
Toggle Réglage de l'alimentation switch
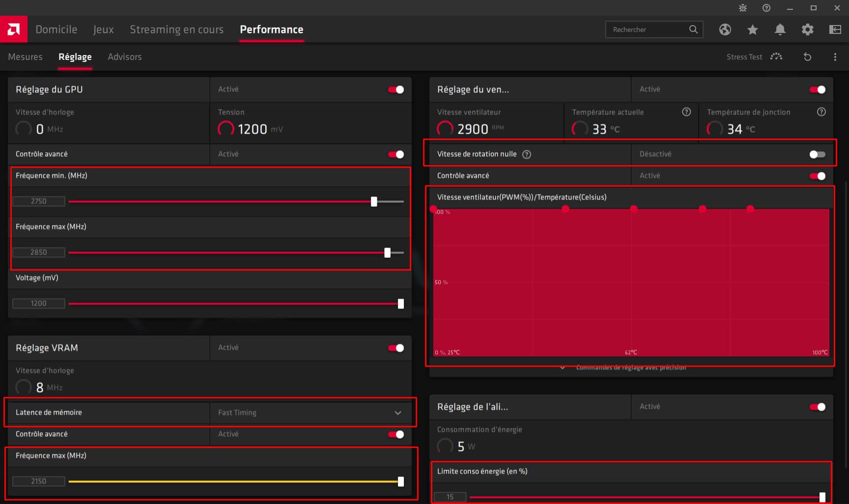point(817,407)
